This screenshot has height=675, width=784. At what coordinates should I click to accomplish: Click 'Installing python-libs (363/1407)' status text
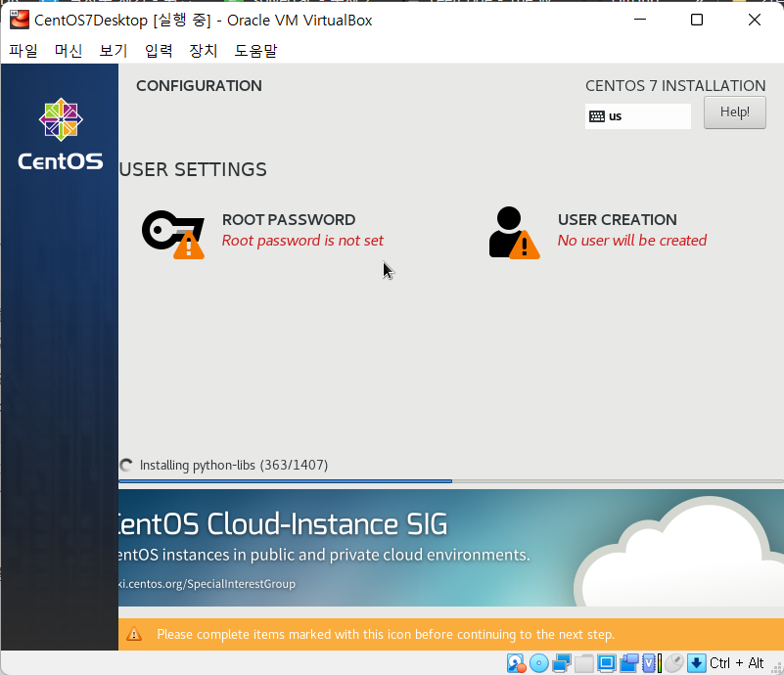coord(234,465)
